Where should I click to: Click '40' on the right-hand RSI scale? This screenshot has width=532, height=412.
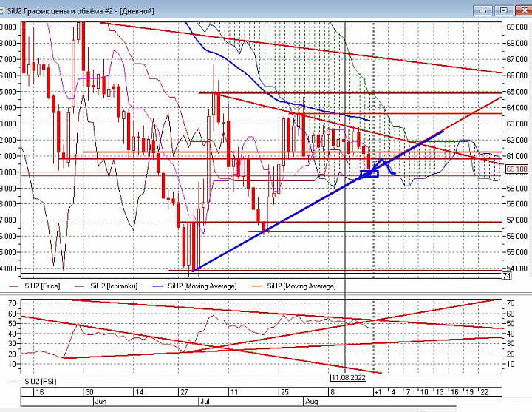tap(510, 334)
